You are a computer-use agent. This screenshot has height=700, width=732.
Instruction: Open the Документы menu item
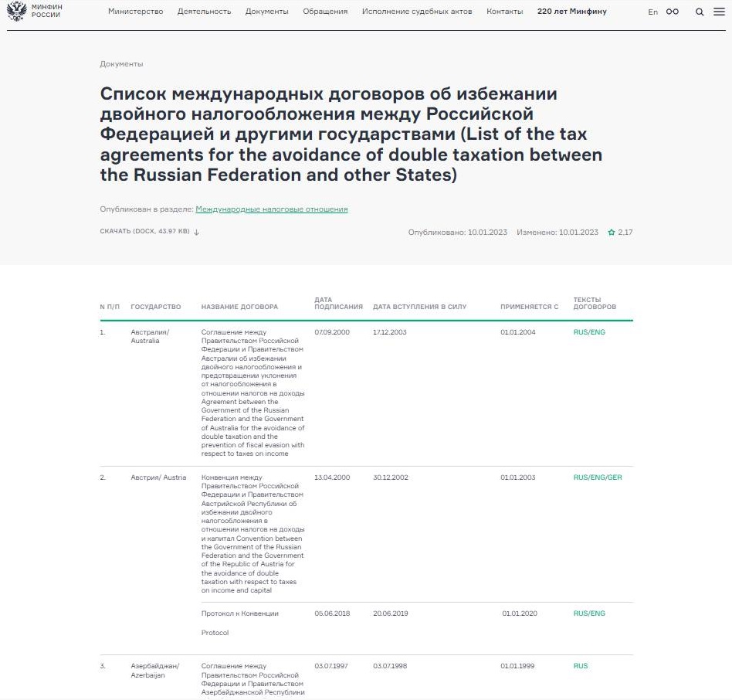(266, 12)
